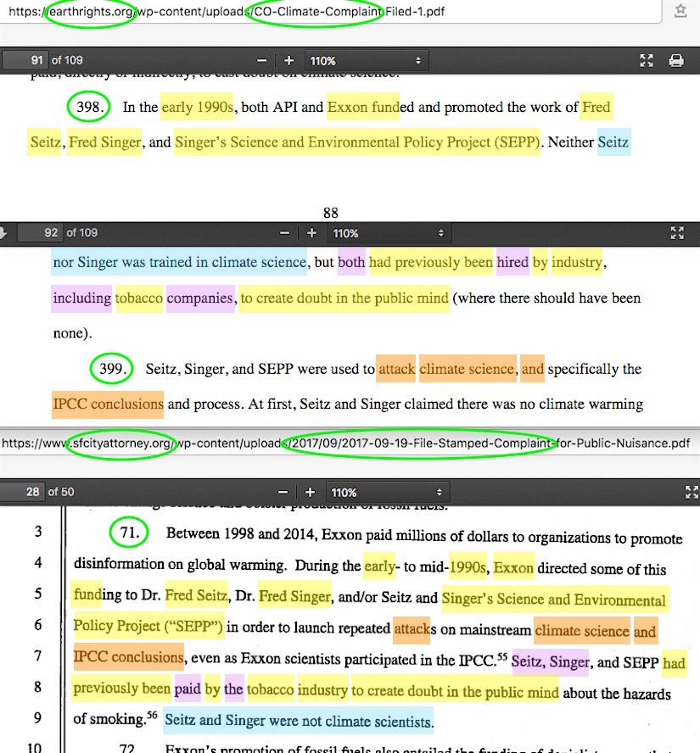The width and height of the screenshot is (700, 753).
Task: Bookmark this page using the star icon
Action: click(x=680, y=12)
